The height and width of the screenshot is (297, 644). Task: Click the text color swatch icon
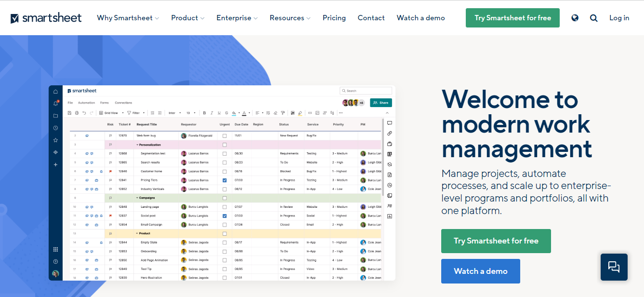click(x=244, y=113)
